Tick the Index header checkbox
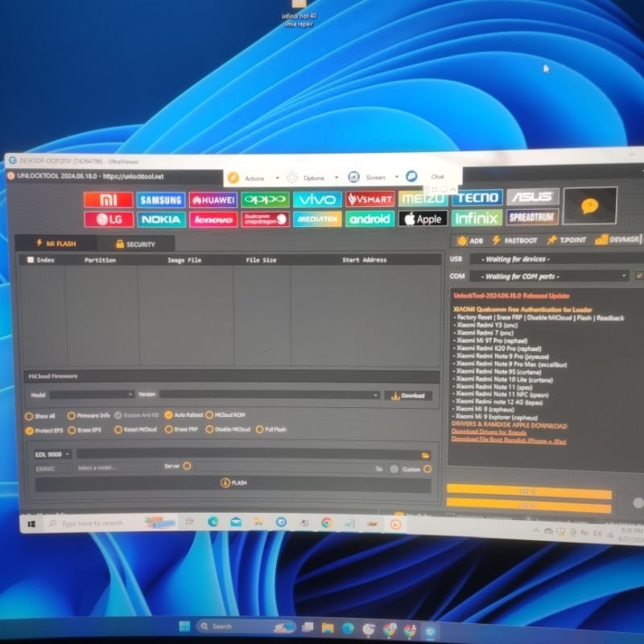The image size is (644, 644). 31,259
